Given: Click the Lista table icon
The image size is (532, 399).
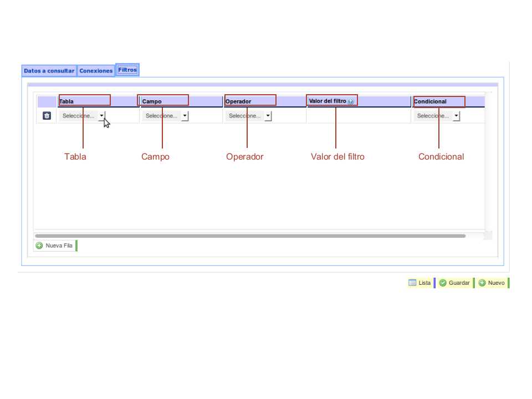Looking at the screenshot, I should coord(412,283).
